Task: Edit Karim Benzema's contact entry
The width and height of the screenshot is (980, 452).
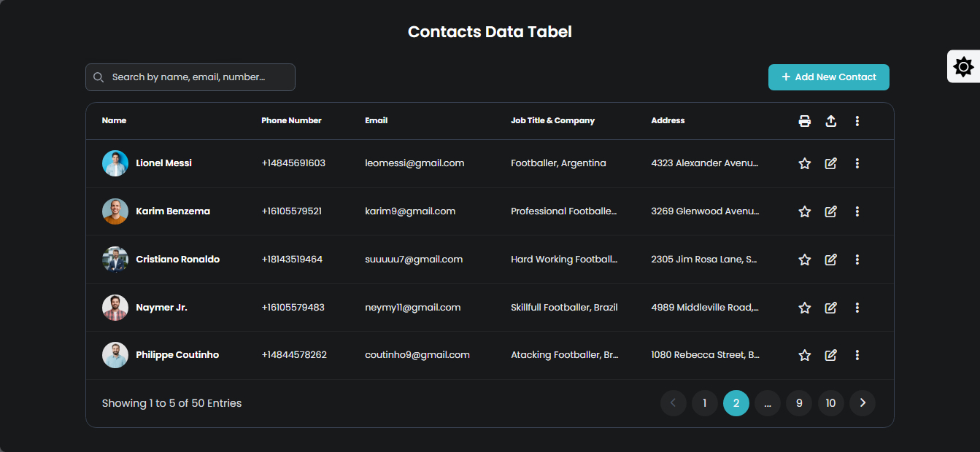Action: (830, 211)
